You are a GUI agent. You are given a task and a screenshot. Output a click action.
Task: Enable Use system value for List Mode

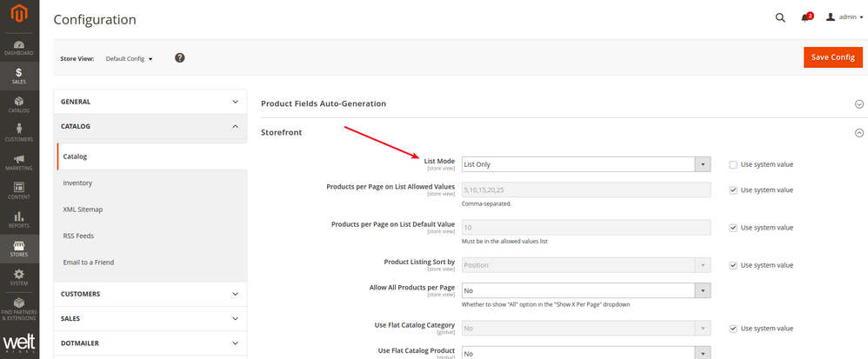click(733, 164)
